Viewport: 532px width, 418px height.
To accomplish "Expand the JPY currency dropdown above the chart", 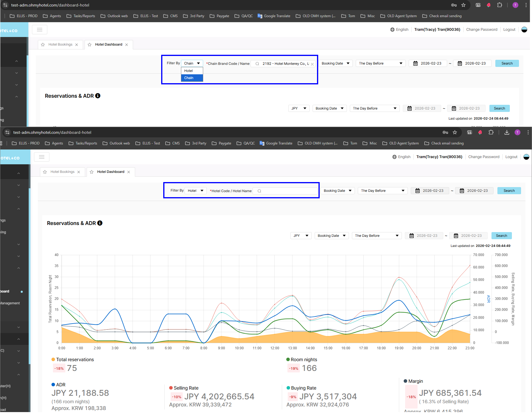I will (301, 236).
